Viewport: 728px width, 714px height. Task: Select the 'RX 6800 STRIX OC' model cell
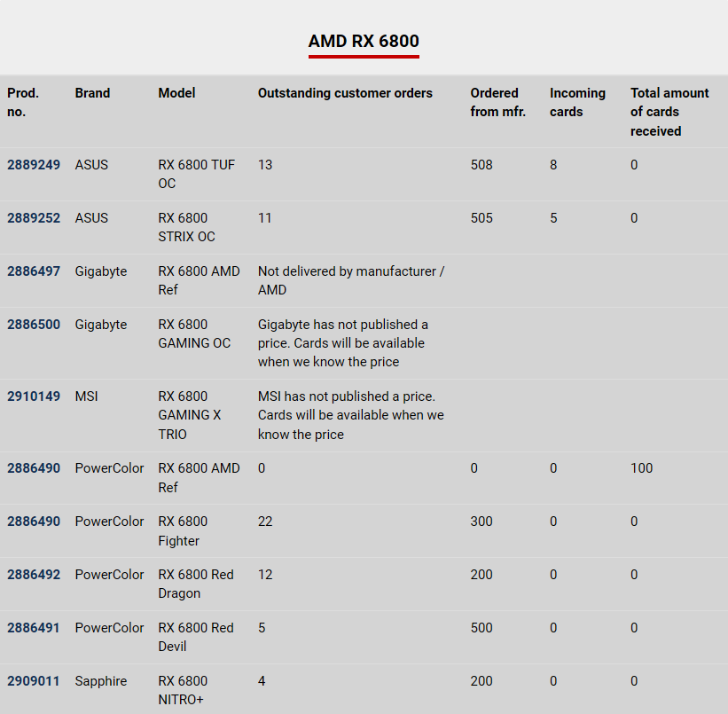(x=186, y=227)
